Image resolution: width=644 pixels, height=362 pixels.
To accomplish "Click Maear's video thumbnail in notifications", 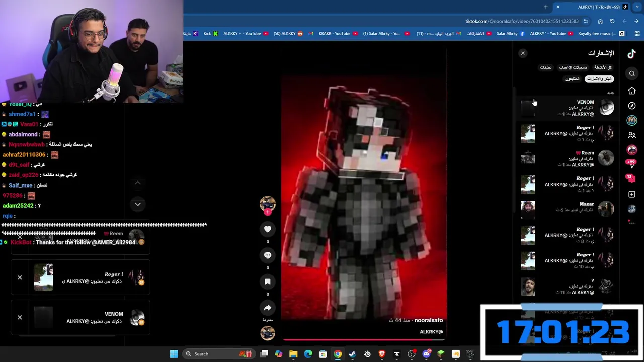I will click(x=528, y=210).
